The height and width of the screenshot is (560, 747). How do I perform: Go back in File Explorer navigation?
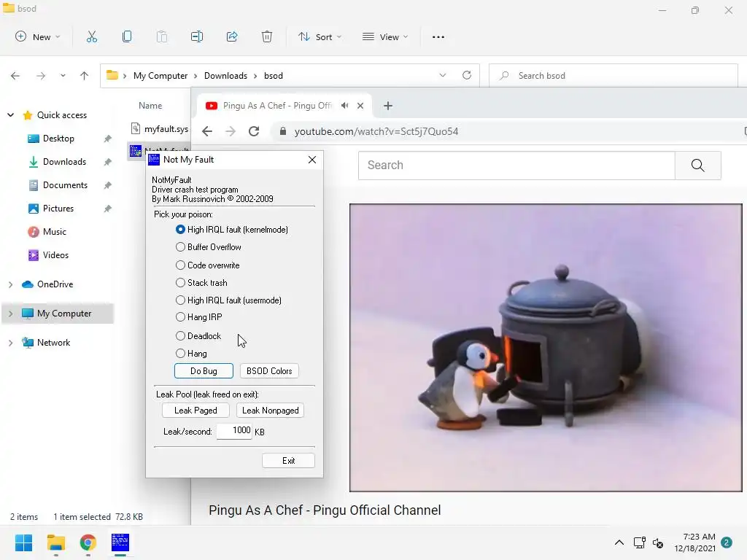pyautogui.click(x=15, y=76)
